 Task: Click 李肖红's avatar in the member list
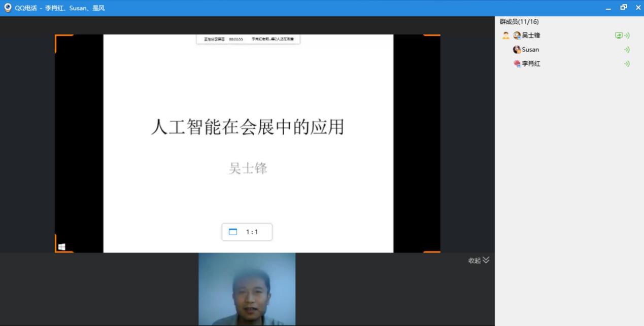coord(517,64)
